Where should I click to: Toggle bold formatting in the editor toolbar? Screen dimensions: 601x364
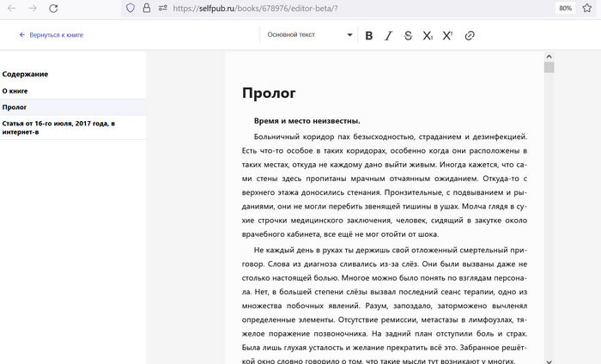click(x=369, y=35)
